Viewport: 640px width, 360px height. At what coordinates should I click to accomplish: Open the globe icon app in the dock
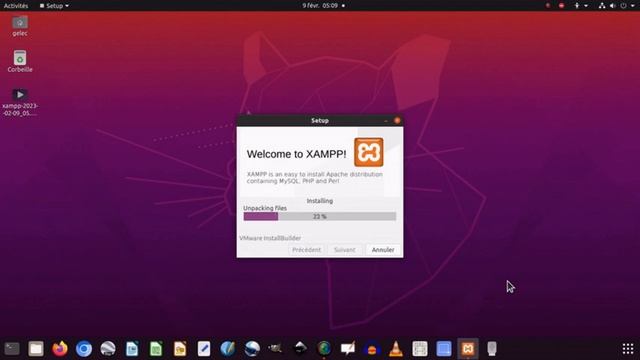click(324, 349)
